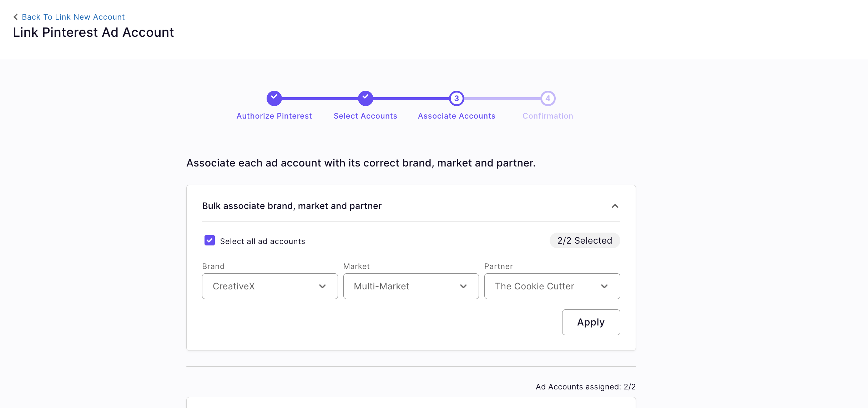Click the back arrow chevron icon
The width and height of the screenshot is (868, 408).
click(15, 17)
